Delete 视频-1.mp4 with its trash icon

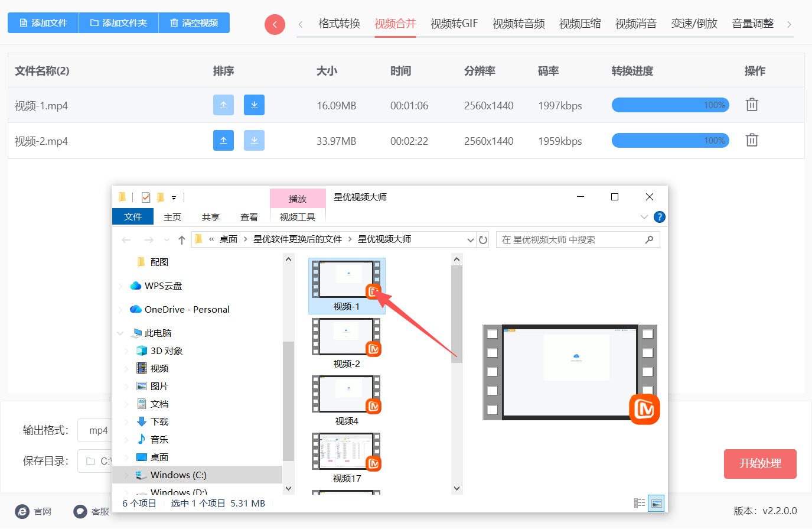[x=752, y=105]
